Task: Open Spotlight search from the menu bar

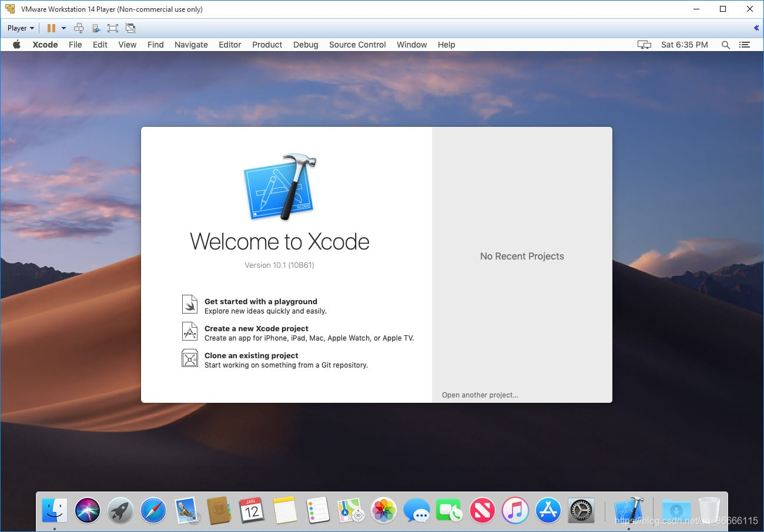Action: (x=726, y=45)
